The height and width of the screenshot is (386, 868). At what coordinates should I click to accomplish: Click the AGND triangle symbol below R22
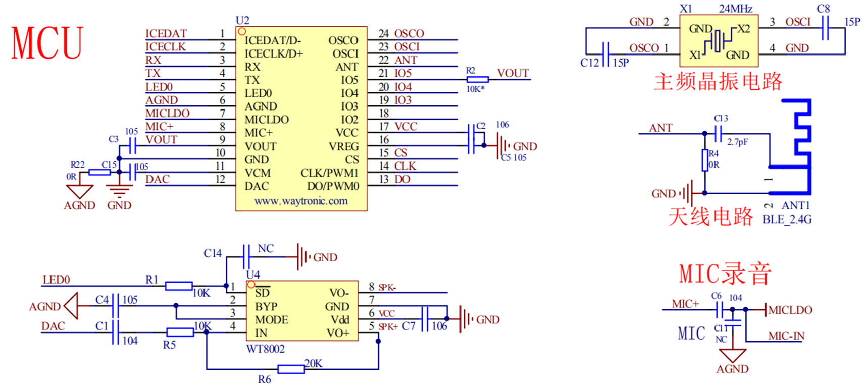[x=80, y=192]
